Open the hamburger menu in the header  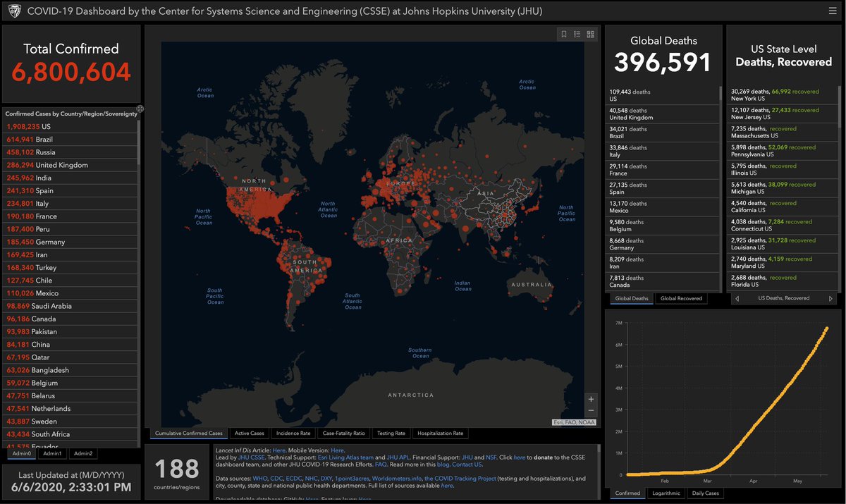point(831,11)
